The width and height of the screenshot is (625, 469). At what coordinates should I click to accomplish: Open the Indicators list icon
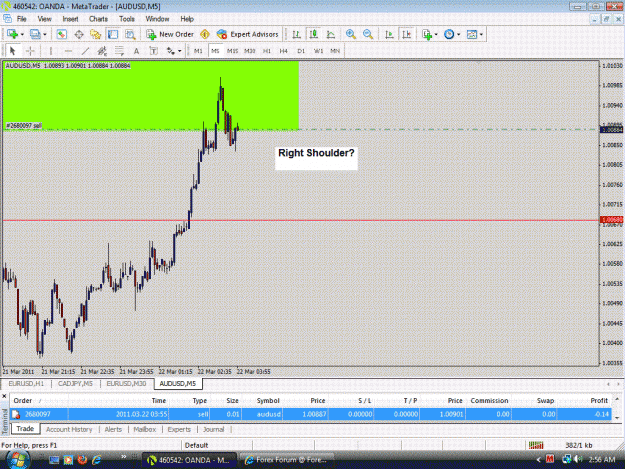427,34
